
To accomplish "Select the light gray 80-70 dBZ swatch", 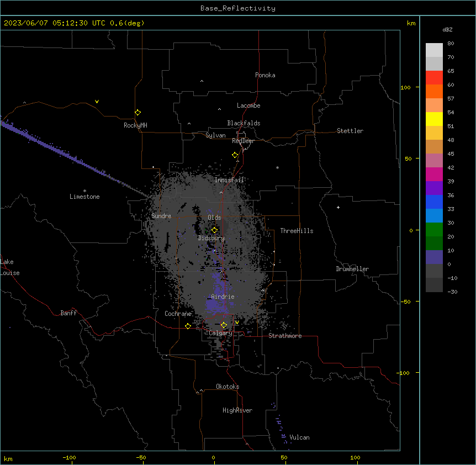I will 434,50.
